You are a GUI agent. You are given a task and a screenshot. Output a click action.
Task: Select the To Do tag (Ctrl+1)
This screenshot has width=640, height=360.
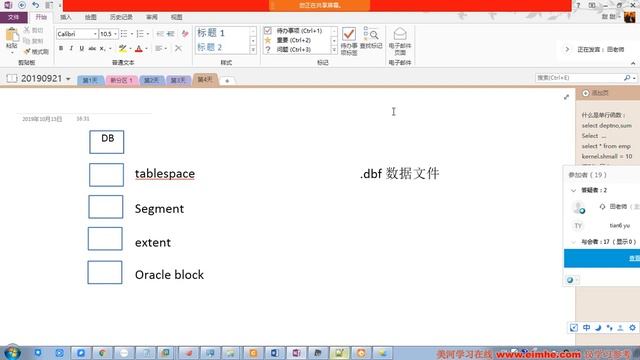[x=299, y=31]
